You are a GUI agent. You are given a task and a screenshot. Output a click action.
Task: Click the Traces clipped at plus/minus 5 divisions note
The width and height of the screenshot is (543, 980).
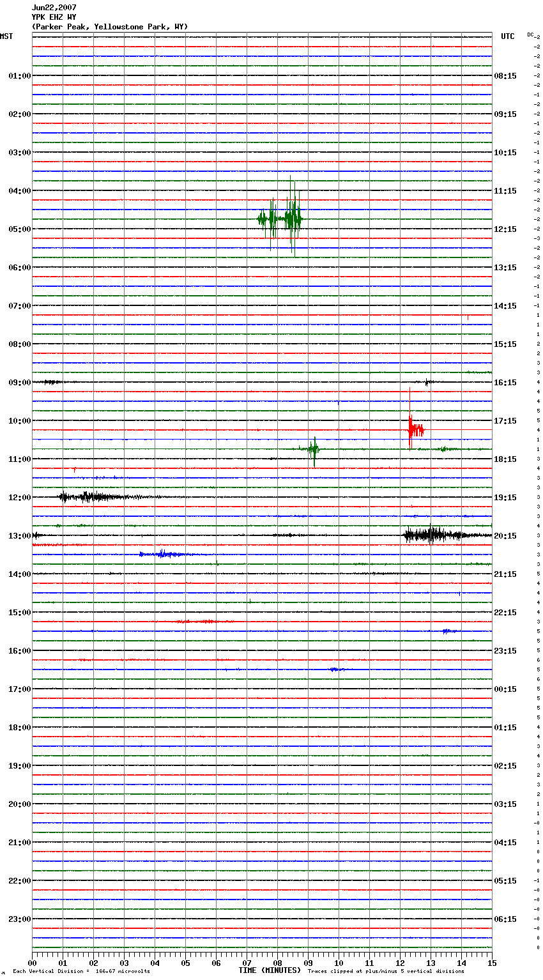coord(386,971)
